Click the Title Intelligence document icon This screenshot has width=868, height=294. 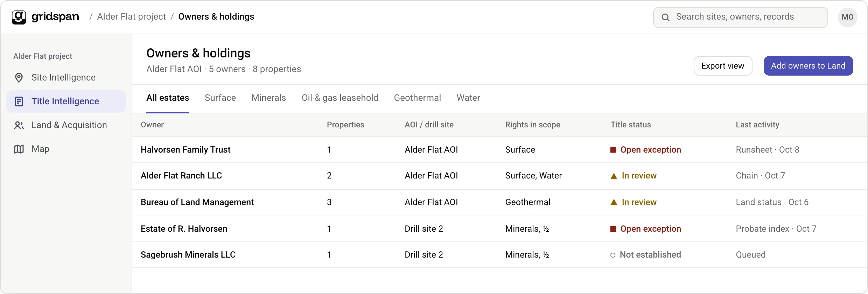[x=19, y=101]
